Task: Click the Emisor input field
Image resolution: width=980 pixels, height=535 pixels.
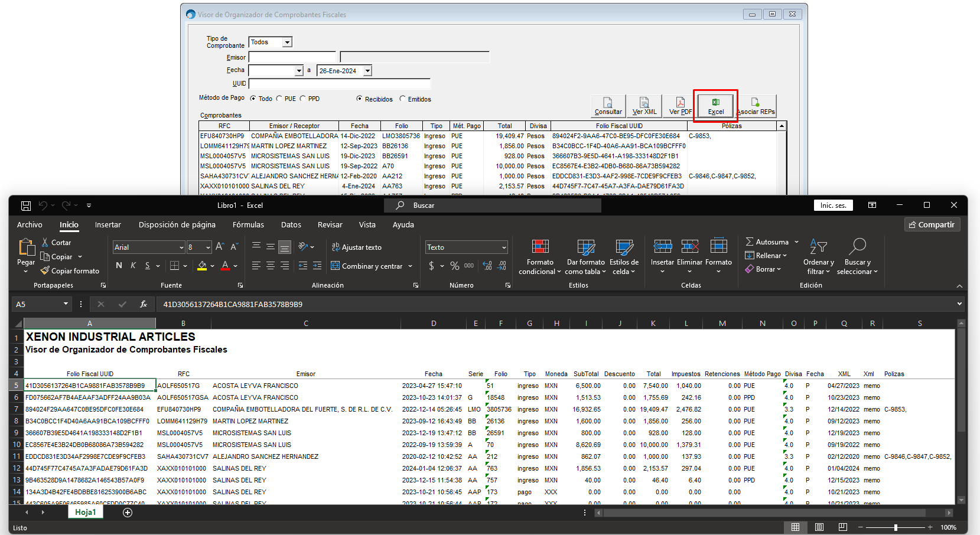Action: point(292,57)
